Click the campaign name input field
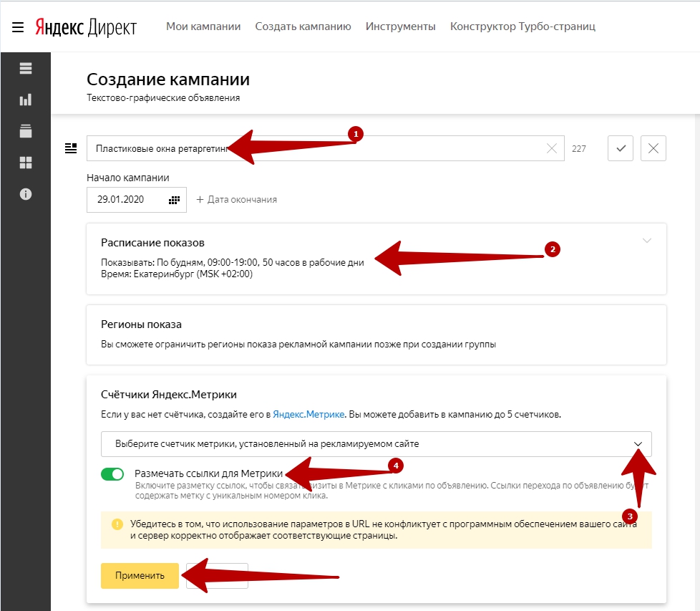The image size is (700, 611). (326, 148)
